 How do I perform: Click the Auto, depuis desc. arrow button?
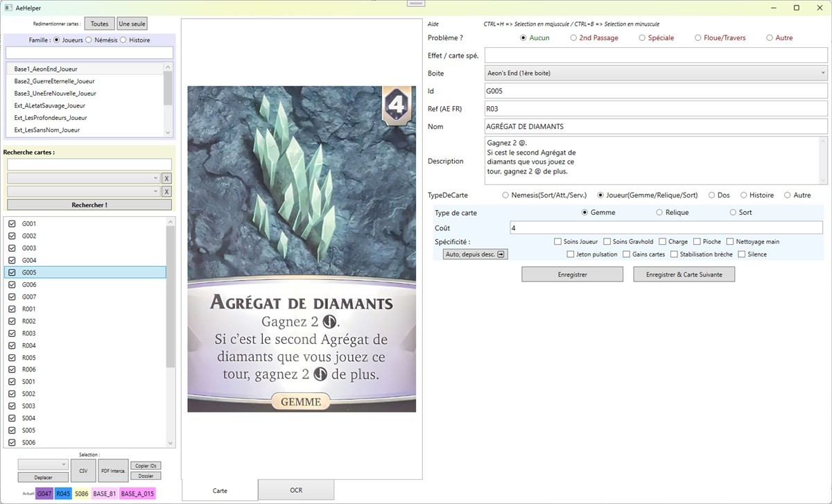pyautogui.click(x=476, y=254)
